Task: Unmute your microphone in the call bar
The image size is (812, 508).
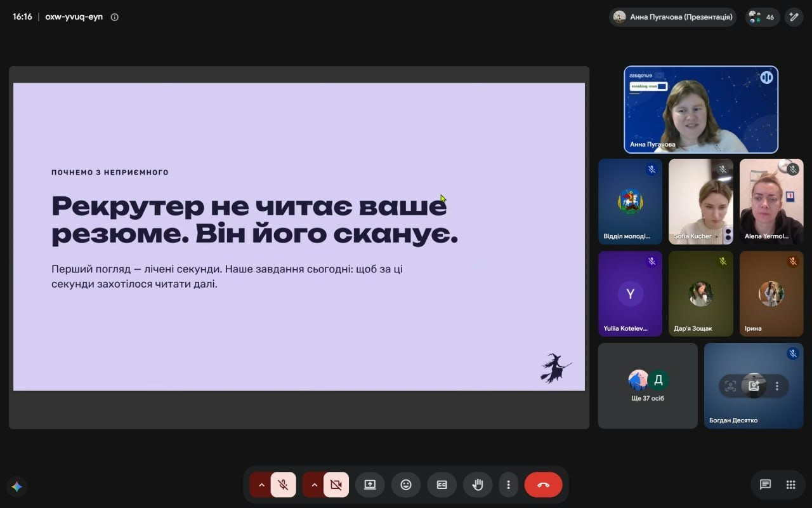Action: coord(284,485)
